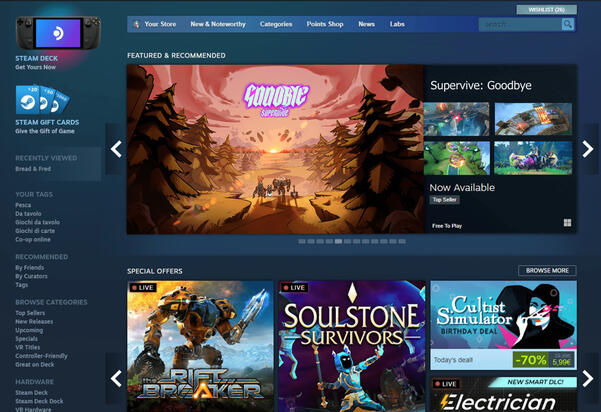
Task: Open Steam Deck hardware link
Action: [31, 392]
